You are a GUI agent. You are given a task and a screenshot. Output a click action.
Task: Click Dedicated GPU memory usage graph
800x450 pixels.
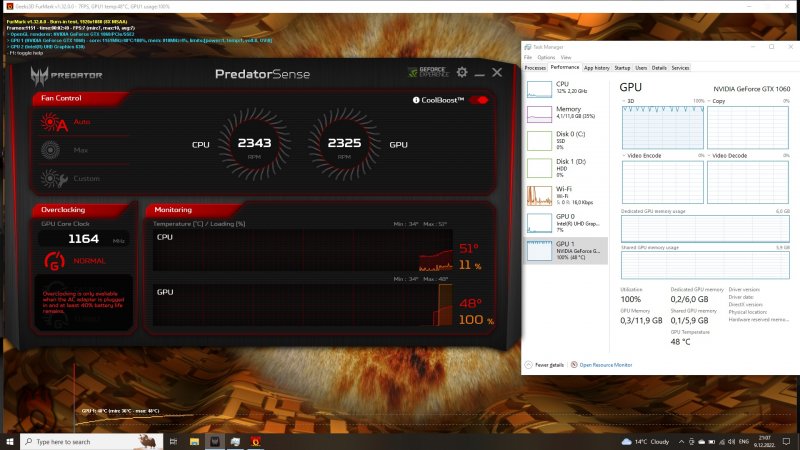point(705,229)
